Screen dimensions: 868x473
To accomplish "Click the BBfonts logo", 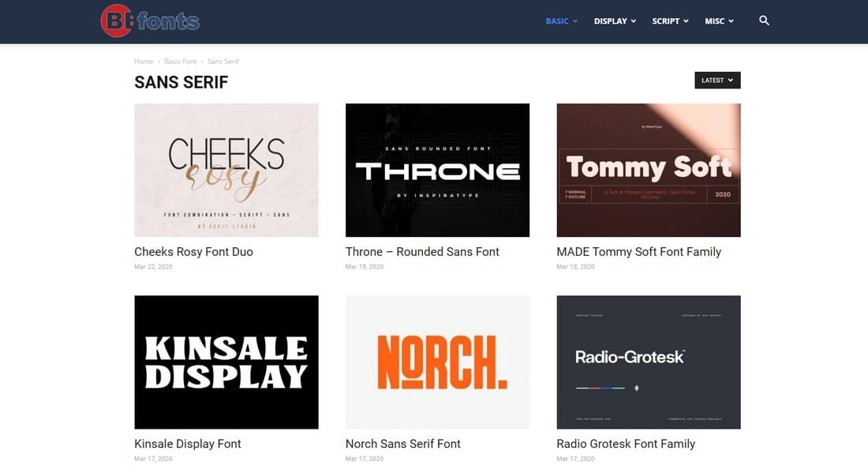I will click(x=150, y=21).
